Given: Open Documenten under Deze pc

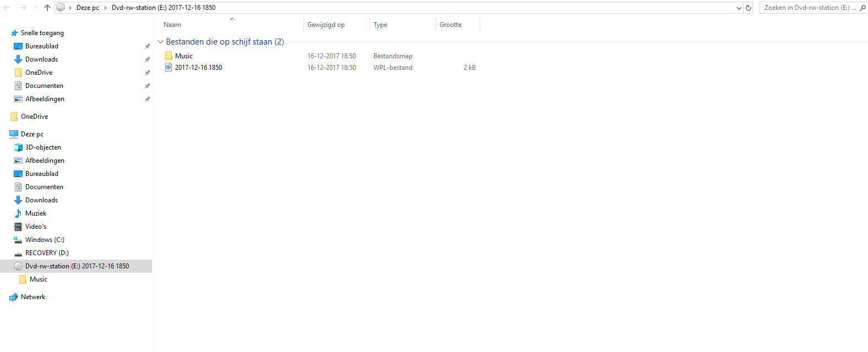Looking at the screenshot, I should click(x=44, y=187).
